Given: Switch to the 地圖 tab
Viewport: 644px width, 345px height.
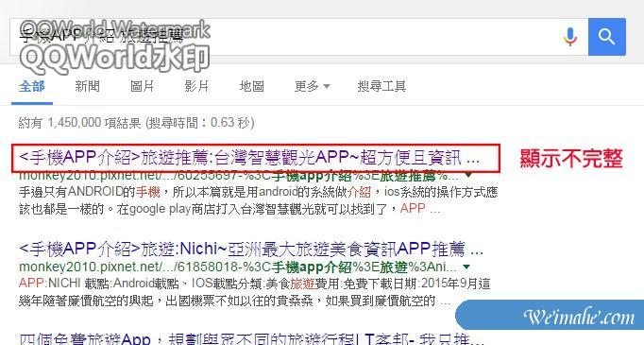Looking at the screenshot, I should click(251, 86).
